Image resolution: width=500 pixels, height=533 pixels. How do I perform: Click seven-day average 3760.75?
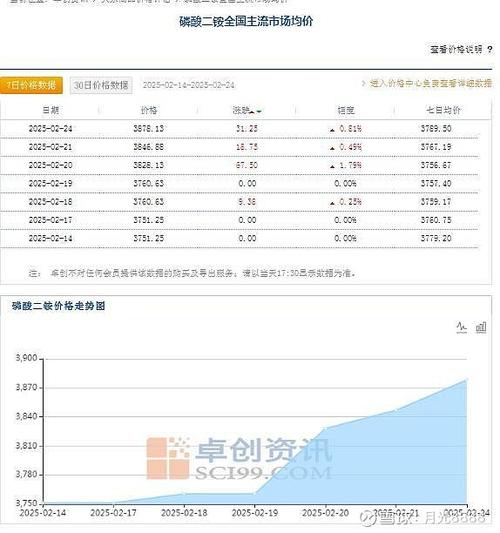(x=436, y=220)
